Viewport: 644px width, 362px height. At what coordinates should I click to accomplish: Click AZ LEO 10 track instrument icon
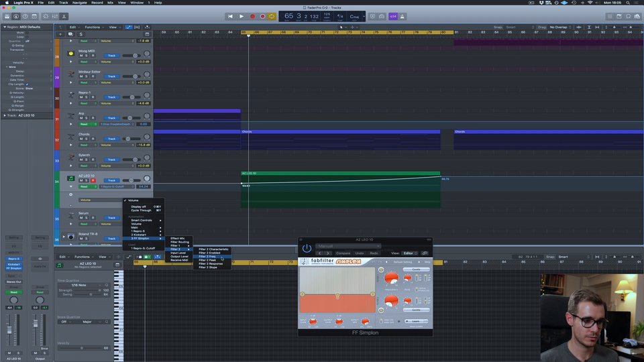pyautogui.click(x=70, y=178)
